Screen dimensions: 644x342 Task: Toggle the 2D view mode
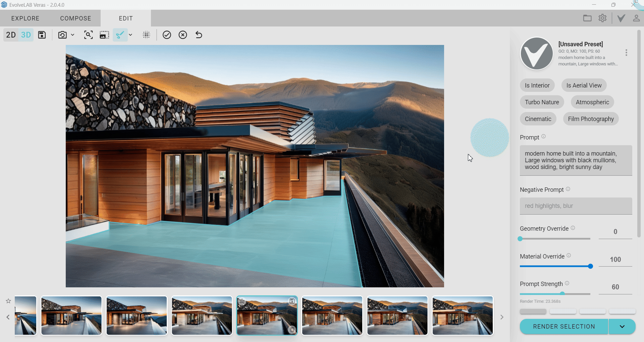pos(11,35)
